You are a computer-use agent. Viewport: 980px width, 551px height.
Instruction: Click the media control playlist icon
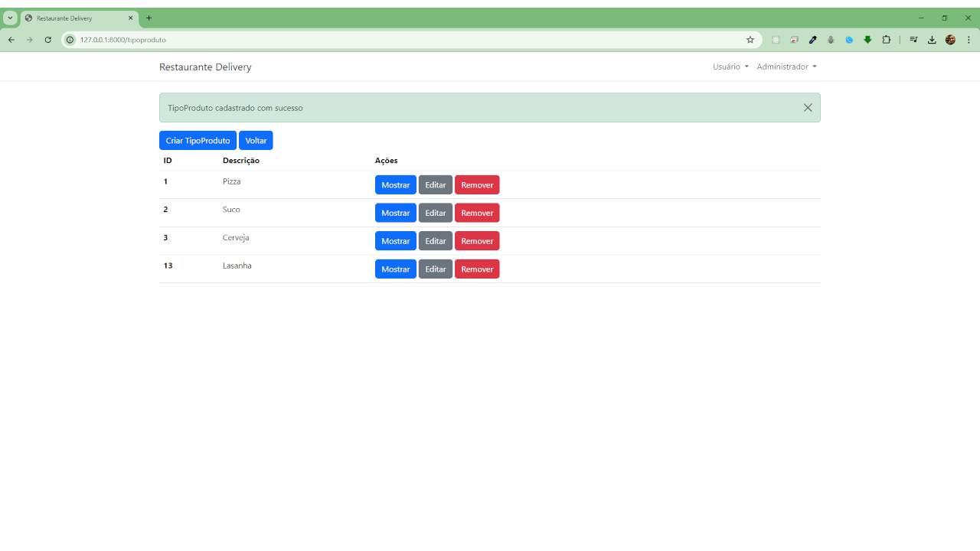click(x=913, y=40)
